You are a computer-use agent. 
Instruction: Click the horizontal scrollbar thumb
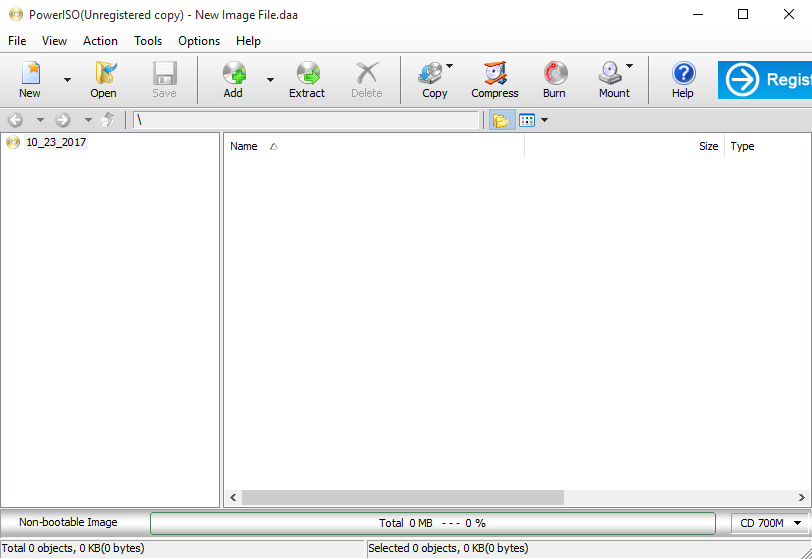(x=403, y=497)
